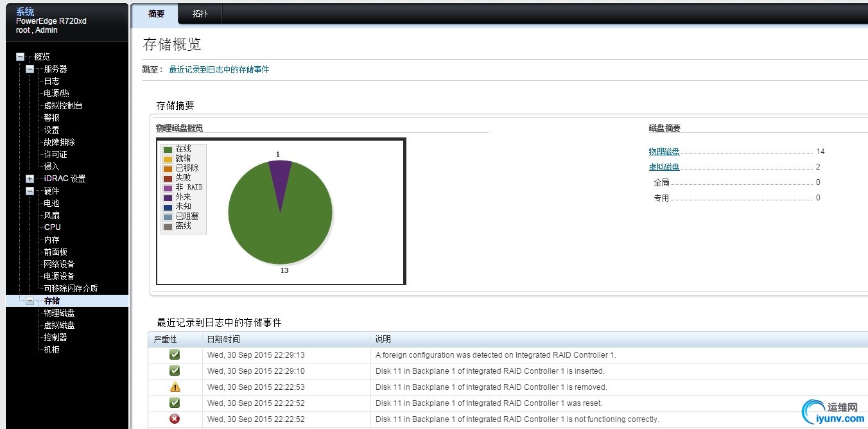This screenshot has width=868, height=429.
Task: Click the 'Disk 11 ... is removed' event text
Action: pyautogui.click(x=491, y=387)
